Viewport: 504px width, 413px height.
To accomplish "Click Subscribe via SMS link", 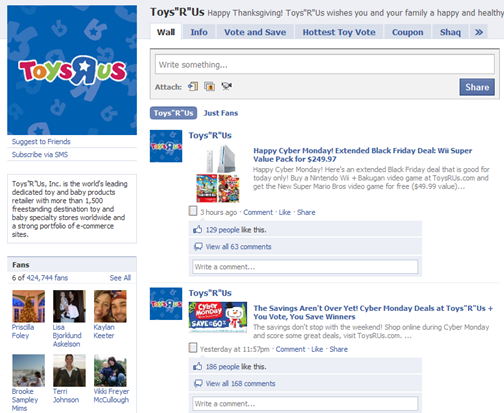I will click(x=40, y=154).
